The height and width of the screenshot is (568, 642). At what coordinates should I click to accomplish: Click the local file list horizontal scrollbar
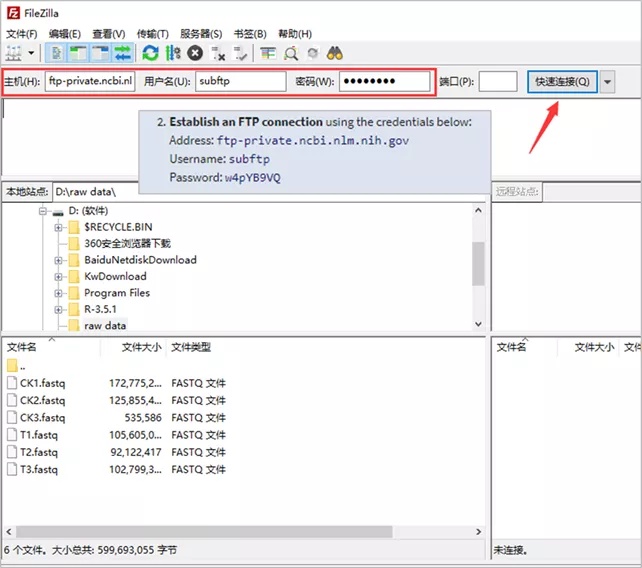click(204, 532)
